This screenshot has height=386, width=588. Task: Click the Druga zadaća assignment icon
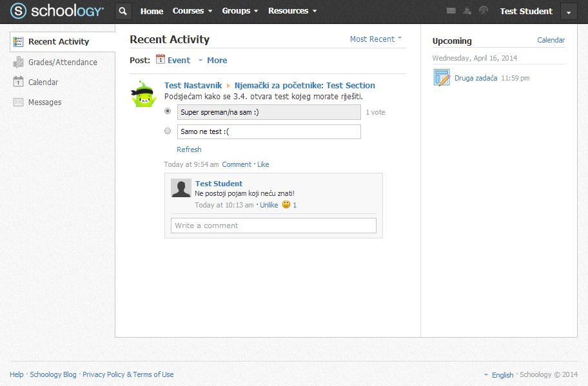pos(442,78)
